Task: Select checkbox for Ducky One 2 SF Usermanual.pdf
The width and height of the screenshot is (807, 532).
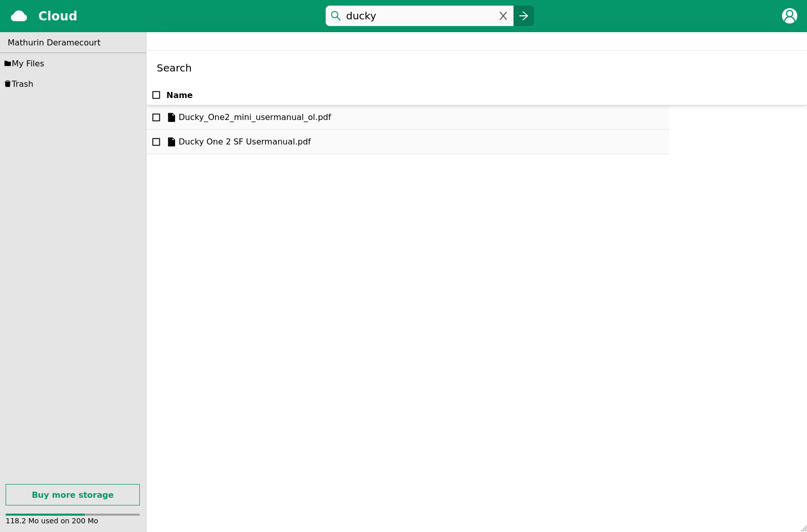Action: click(156, 142)
